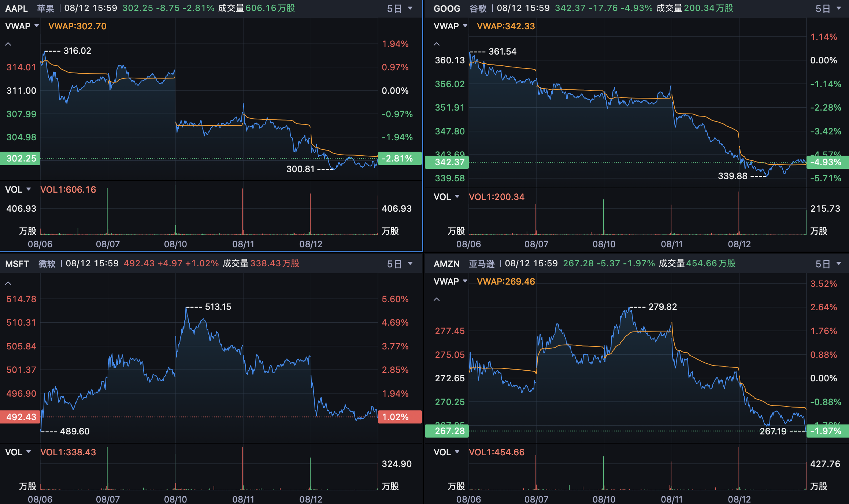This screenshot has width=849, height=504.
Task: Expand the GOOG VWAP indicator selector
Action: pyautogui.click(x=451, y=26)
